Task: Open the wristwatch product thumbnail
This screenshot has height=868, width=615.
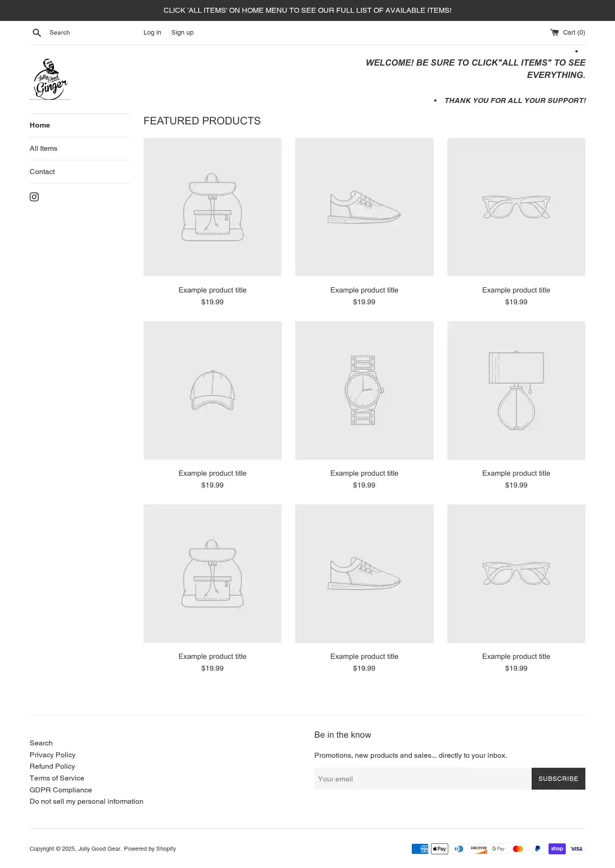Action: 364,390
